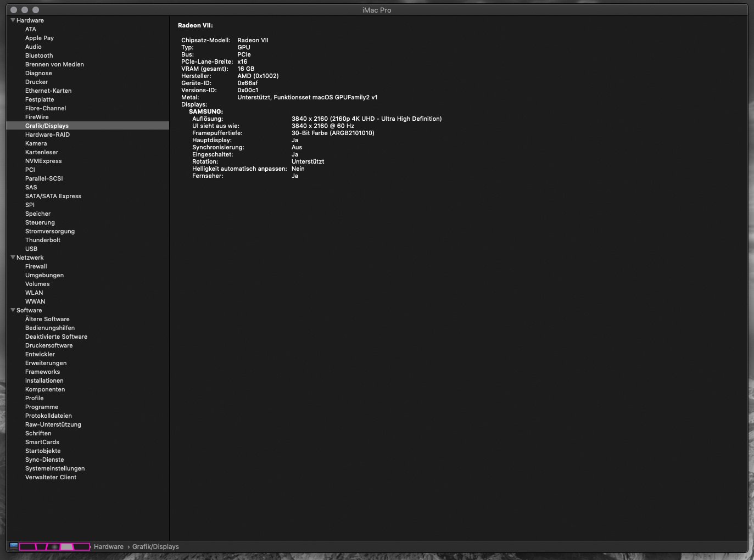
Task: Collapse the Hardware section triangle
Action: coord(13,20)
